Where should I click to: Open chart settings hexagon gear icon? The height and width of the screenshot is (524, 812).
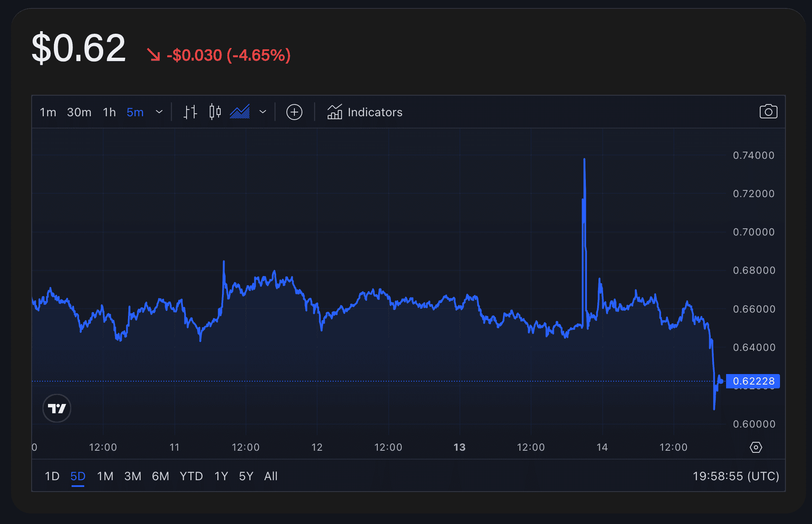tap(756, 447)
